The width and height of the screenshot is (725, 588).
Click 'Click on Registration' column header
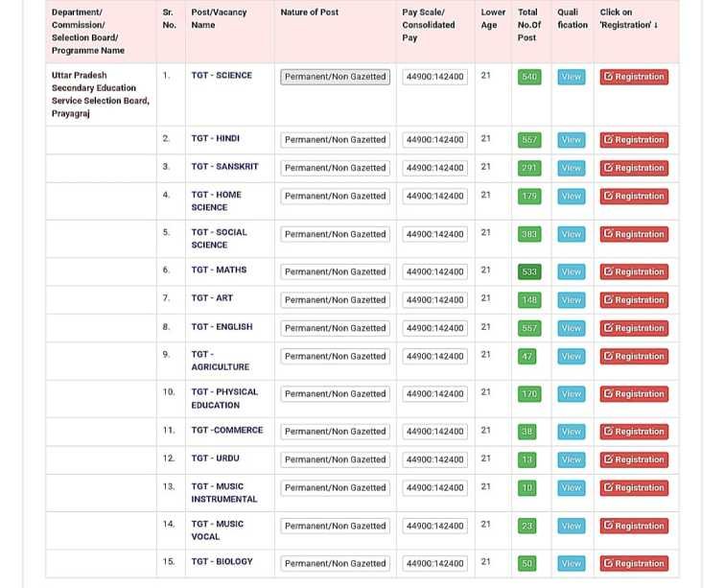628,18
